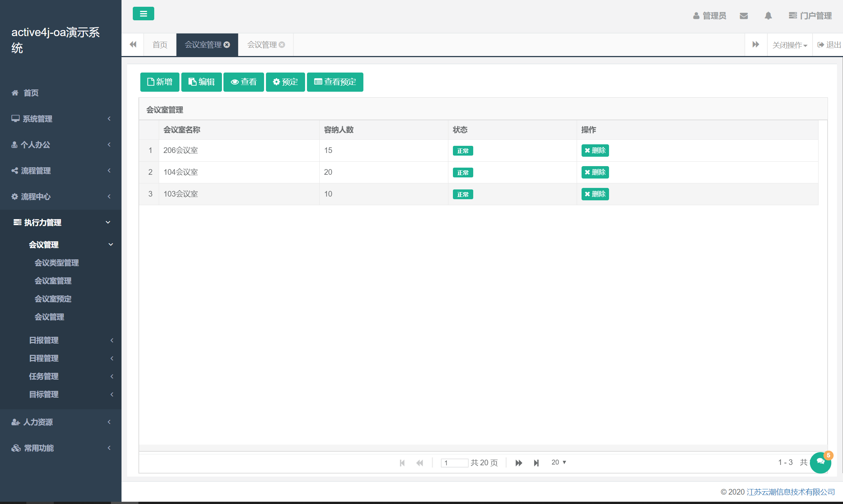Click the 新增 button
The width and height of the screenshot is (843, 504).
click(x=160, y=82)
